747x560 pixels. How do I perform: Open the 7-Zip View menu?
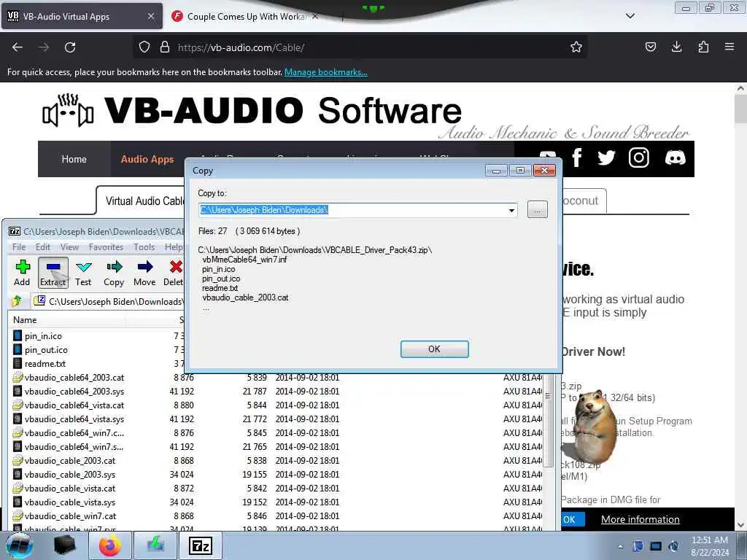point(69,246)
